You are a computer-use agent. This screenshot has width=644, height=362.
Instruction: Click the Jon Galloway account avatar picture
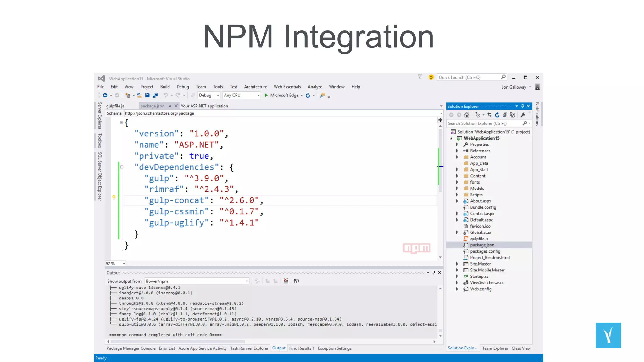(537, 87)
